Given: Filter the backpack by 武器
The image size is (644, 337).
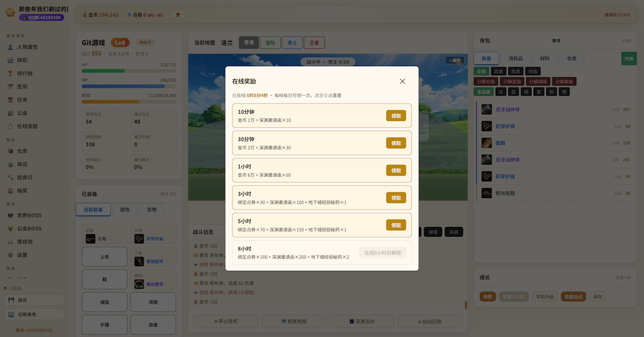Looking at the screenshot, I should click(x=498, y=71).
